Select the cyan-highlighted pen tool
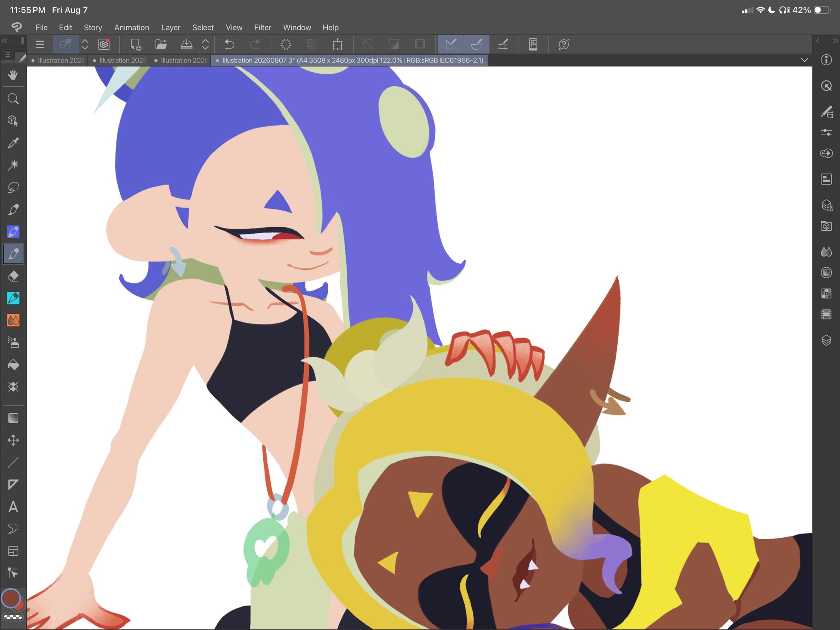Image resolution: width=840 pixels, height=630 pixels. coord(13,298)
